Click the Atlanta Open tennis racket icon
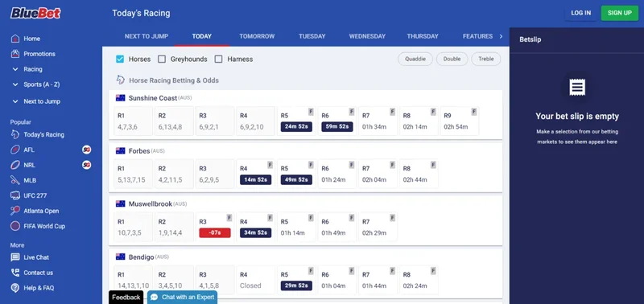The width and height of the screenshot is (644, 304). pyautogui.click(x=15, y=211)
